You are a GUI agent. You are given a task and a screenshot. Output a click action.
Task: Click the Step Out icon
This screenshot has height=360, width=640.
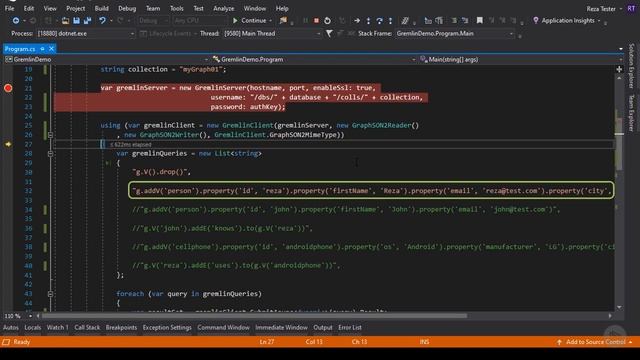tap(390, 20)
